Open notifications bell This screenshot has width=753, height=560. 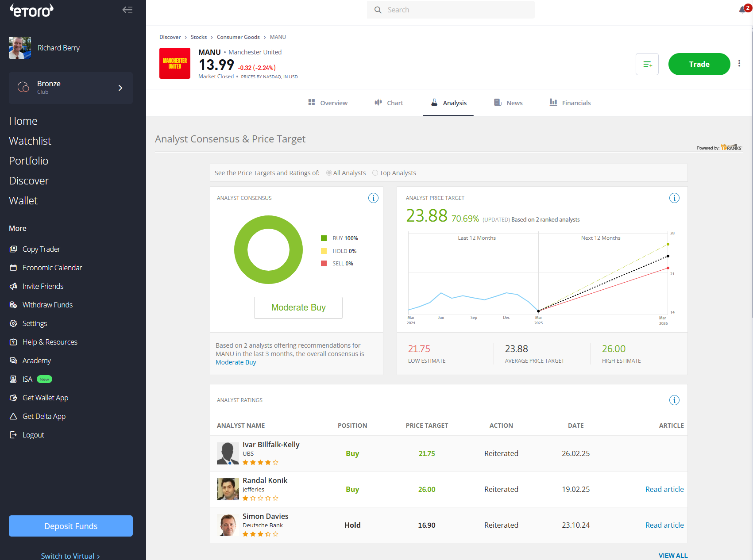click(x=743, y=10)
